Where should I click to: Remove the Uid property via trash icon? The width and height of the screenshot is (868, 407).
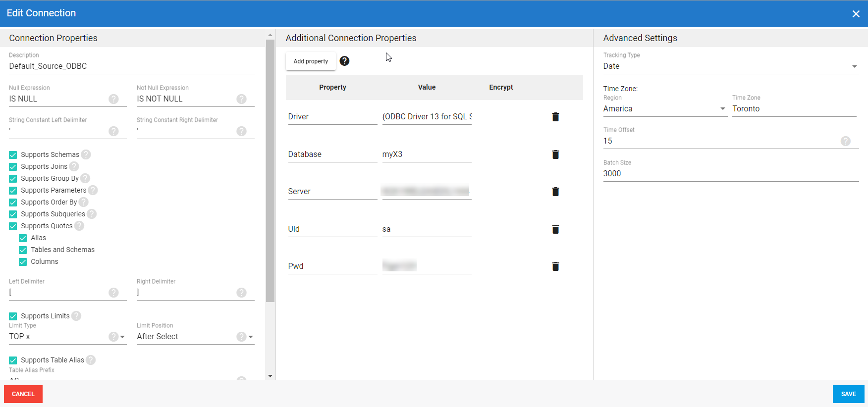tap(555, 229)
